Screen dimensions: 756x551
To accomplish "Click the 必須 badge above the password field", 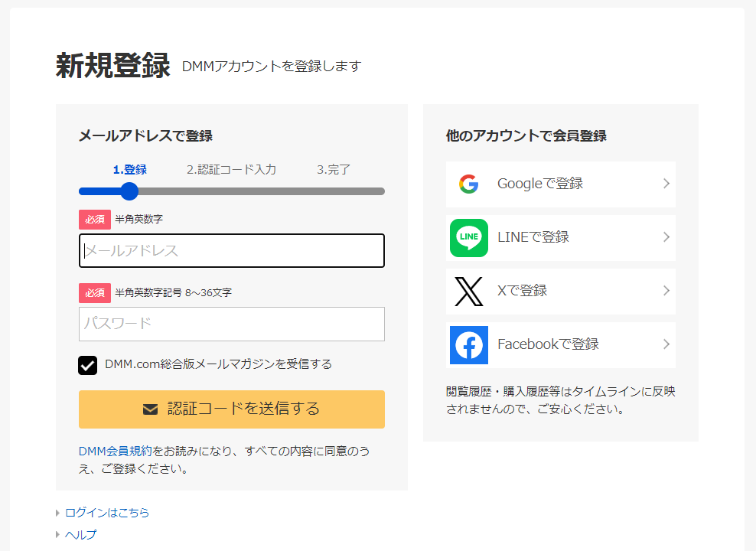I will (x=95, y=293).
